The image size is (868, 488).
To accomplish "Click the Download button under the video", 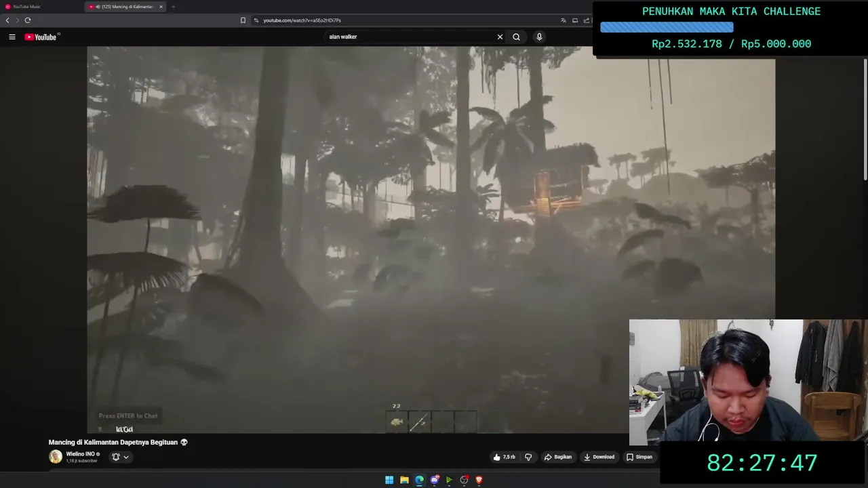I will (x=599, y=457).
